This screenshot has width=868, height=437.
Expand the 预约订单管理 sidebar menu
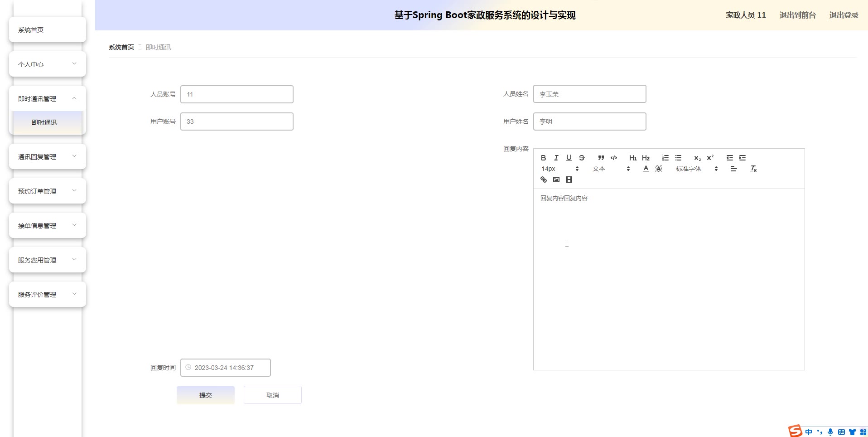(48, 191)
